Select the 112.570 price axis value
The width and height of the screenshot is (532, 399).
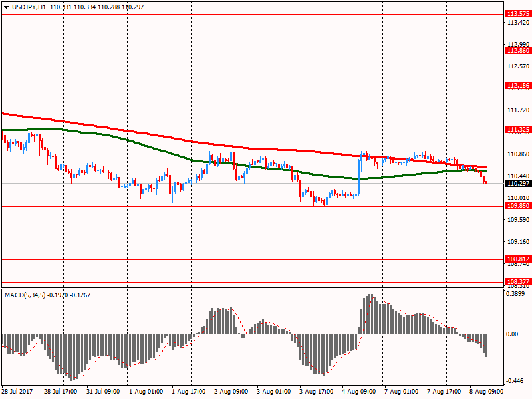518,66
